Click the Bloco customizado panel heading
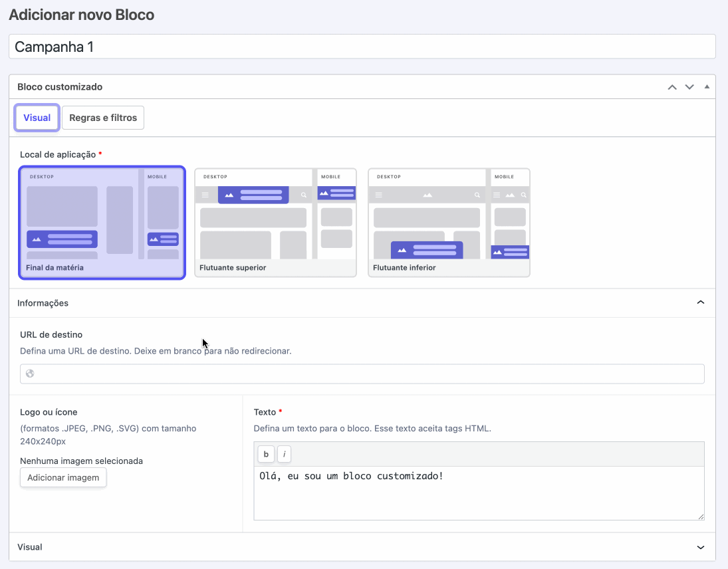Viewport: 728px width, 569px height. (x=60, y=87)
